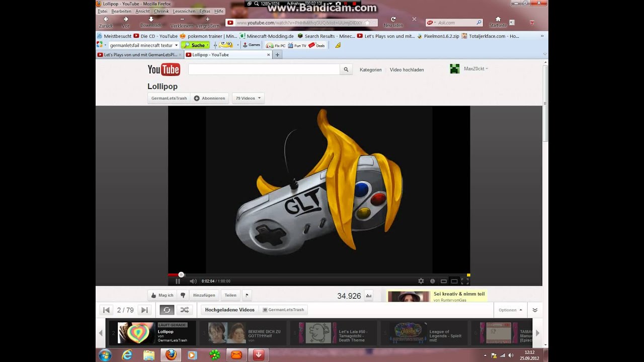
Task: Open the Chronik menu
Action: [162, 11]
